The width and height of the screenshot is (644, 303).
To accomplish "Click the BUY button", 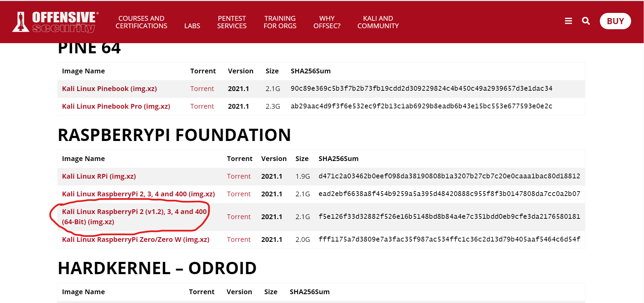I will click(x=615, y=21).
